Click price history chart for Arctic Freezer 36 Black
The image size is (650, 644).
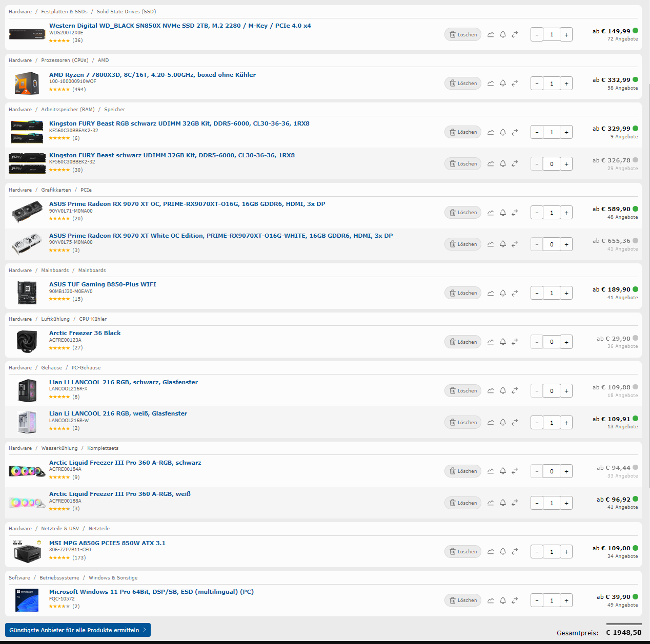pyautogui.click(x=491, y=342)
